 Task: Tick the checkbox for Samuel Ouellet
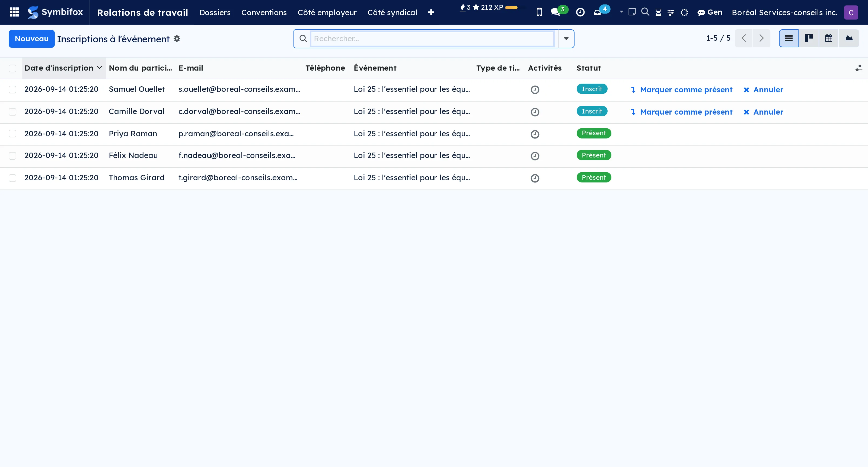12,89
